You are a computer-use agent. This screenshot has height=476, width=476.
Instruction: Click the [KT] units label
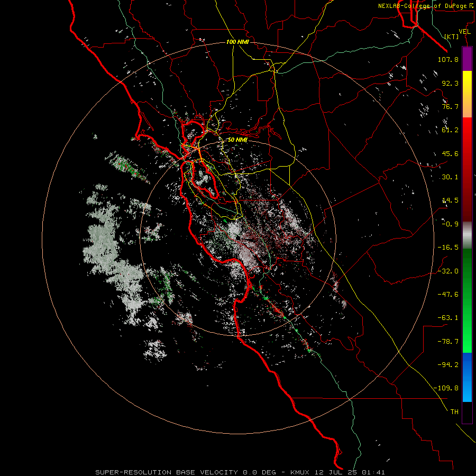point(452,36)
